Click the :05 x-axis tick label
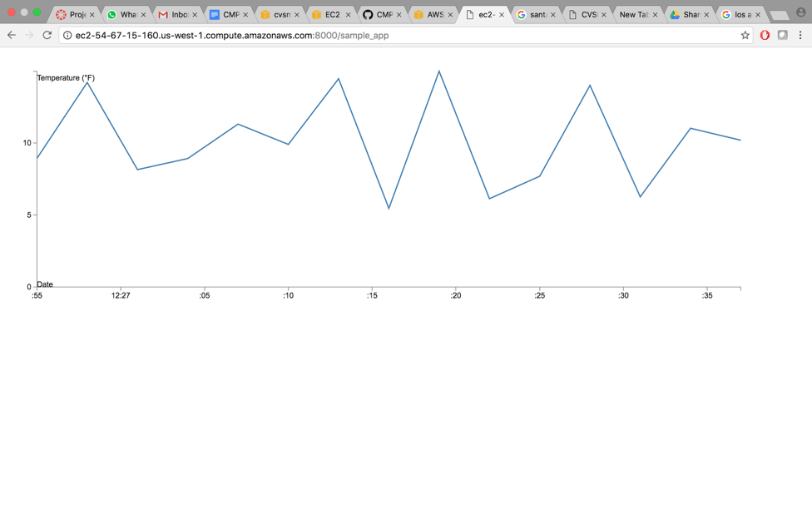Viewport: 812px width, 508px height. pos(205,295)
